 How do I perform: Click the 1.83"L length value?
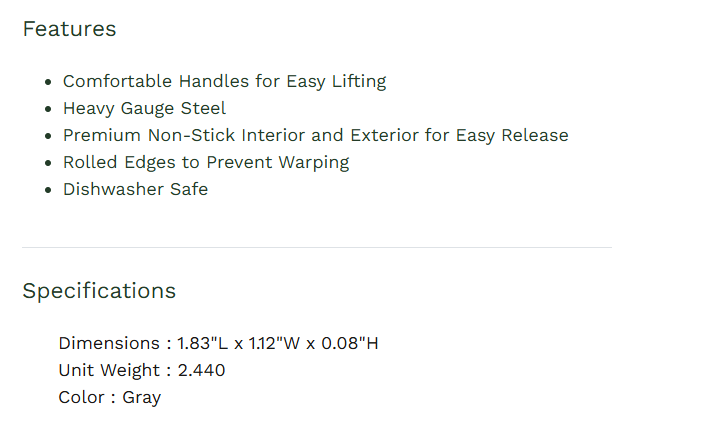click(203, 343)
